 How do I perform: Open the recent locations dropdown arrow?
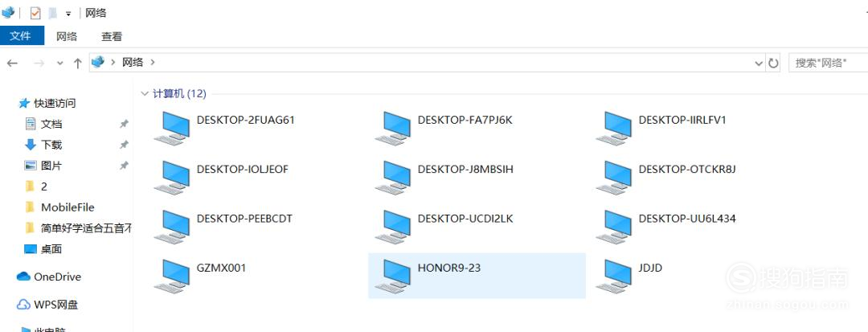(59, 64)
